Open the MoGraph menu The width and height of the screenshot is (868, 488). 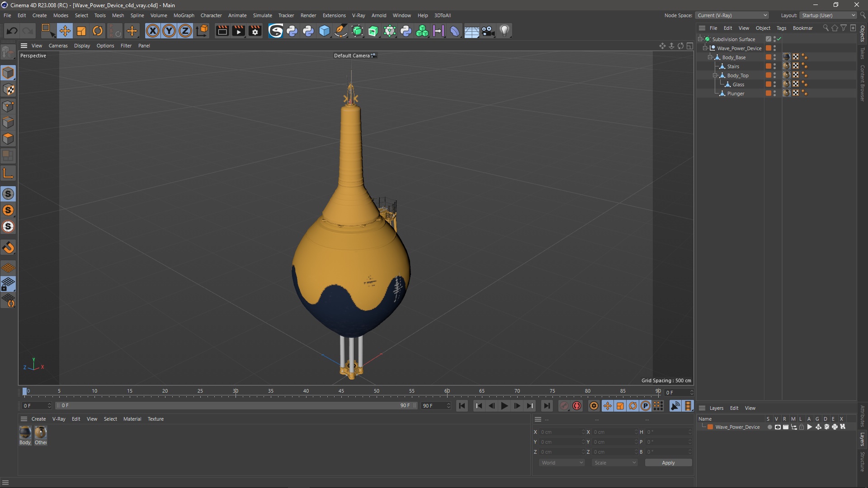click(x=184, y=15)
